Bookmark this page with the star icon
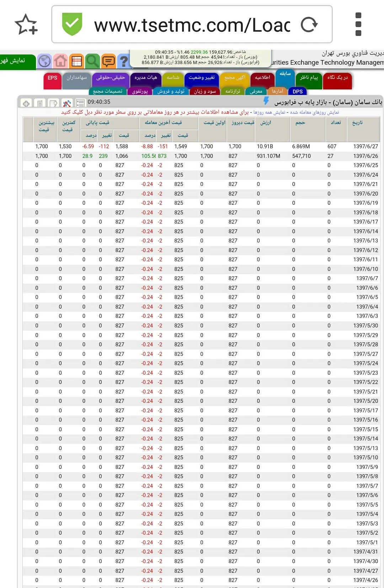 [x=26, y=24]
